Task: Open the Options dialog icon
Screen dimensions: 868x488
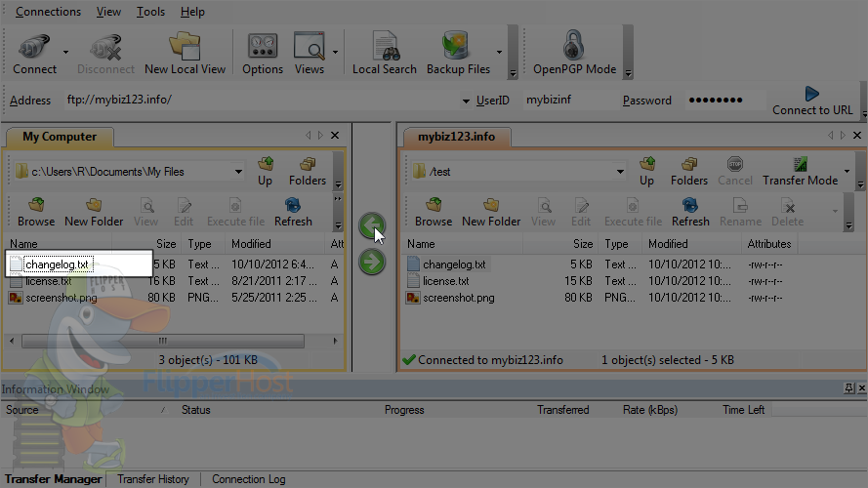Action: [263, 54]
